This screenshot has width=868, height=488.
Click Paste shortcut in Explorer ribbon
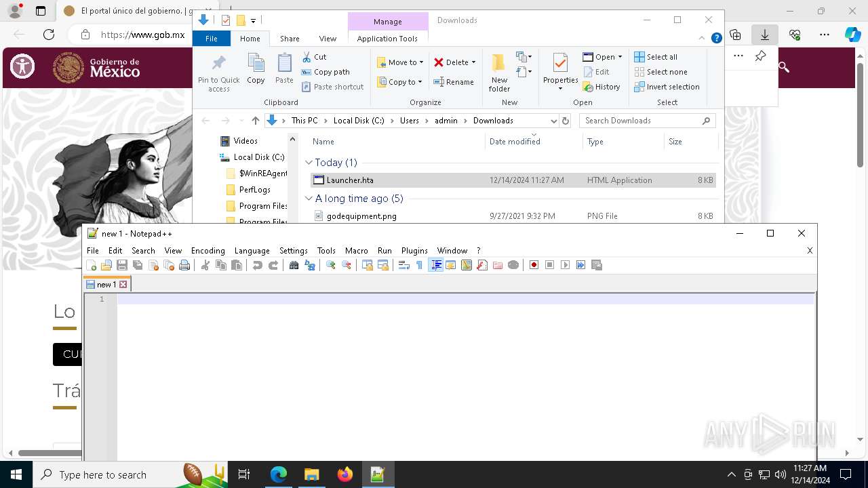[332, 87]
